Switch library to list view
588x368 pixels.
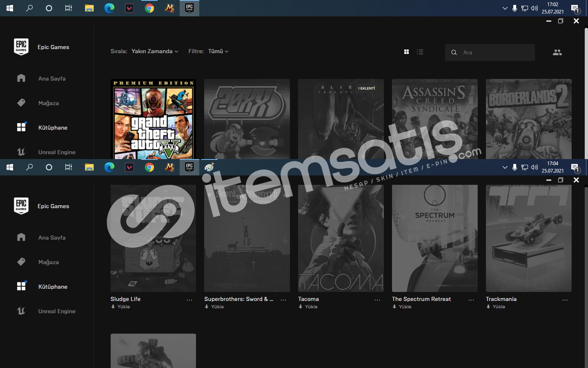pyautogui.click(x=420, y=52)
